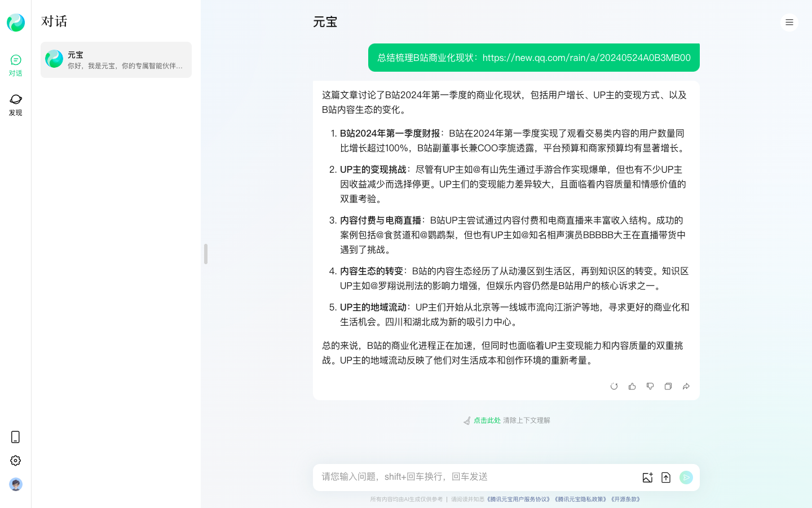Click the disclaimer 所有内容均由AI生成仅供参考
812x508 pixels.
407,500
